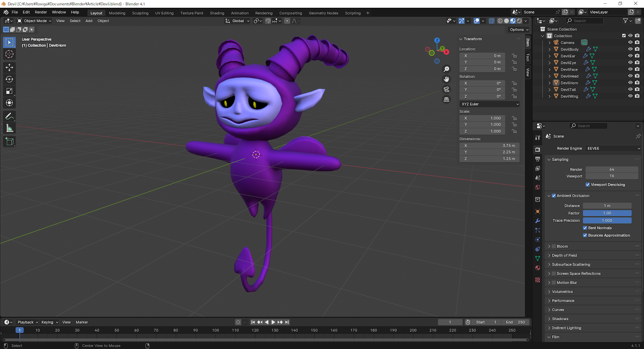Click the Toggle camera view icon
644x349 pixels.
point(447,89)
